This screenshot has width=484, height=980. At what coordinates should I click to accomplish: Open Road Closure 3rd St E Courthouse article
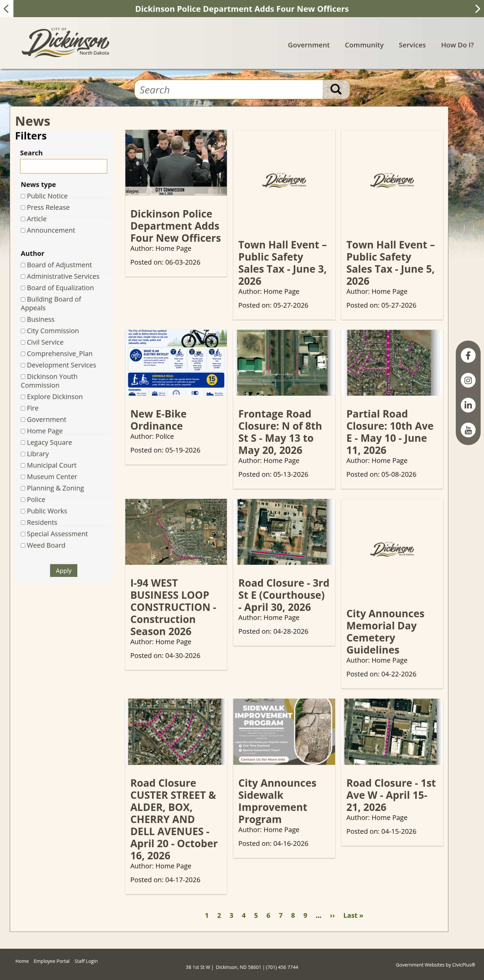284,595
